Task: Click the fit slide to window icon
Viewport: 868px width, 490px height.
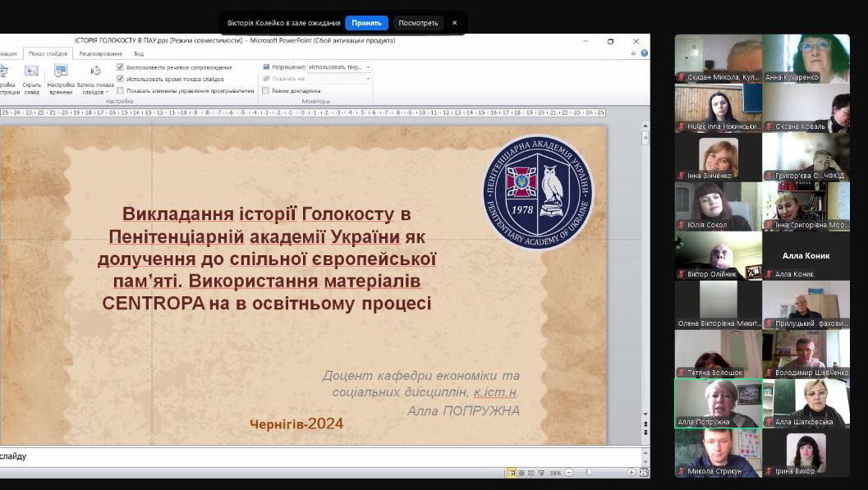Action: 643,473
